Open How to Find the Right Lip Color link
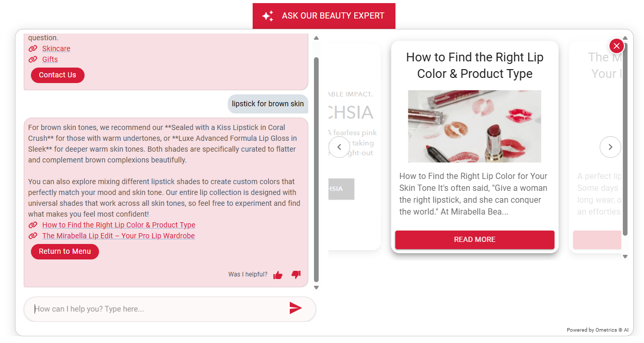 coord(119,225)
